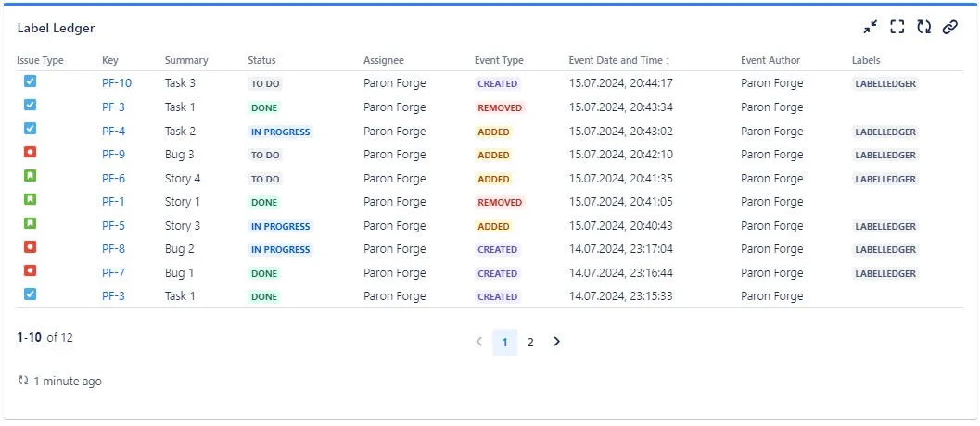Click the LABELLEDGER label on Bug 1 row

(885, 273)
